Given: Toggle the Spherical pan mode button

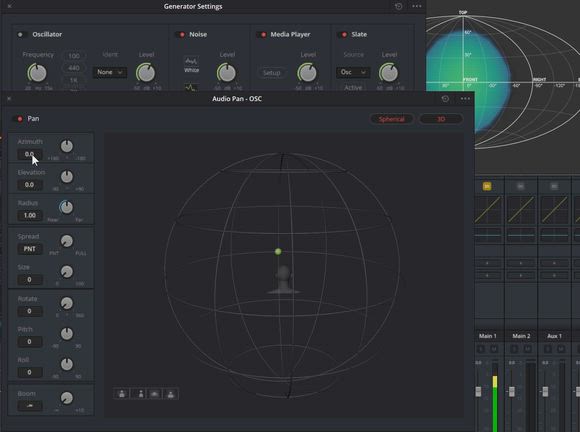Looking at the screenshot, I should click(391, 119).
